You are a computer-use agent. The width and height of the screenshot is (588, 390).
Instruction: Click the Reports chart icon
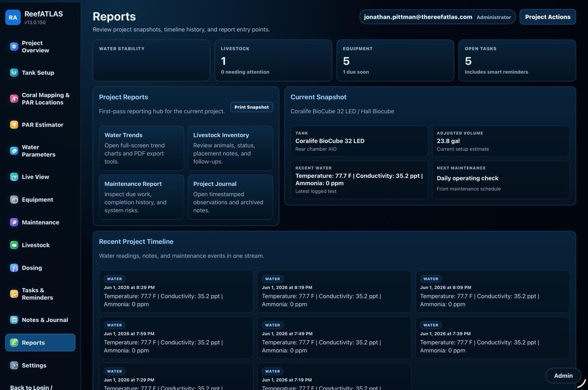click(14, 343)
